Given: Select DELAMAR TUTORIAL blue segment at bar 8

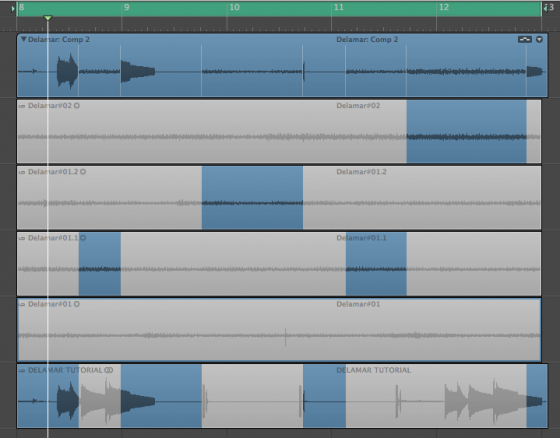Looking at the screenshot, I should 48,396.
